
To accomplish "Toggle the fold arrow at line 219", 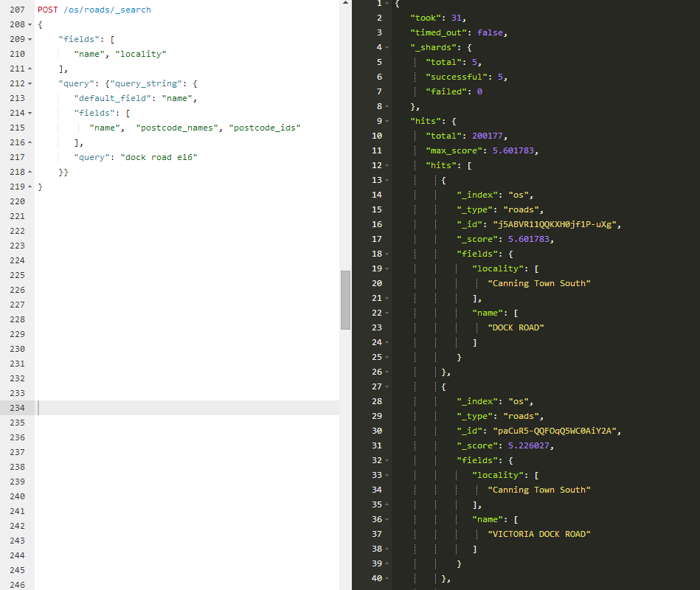I will [30, 187].
